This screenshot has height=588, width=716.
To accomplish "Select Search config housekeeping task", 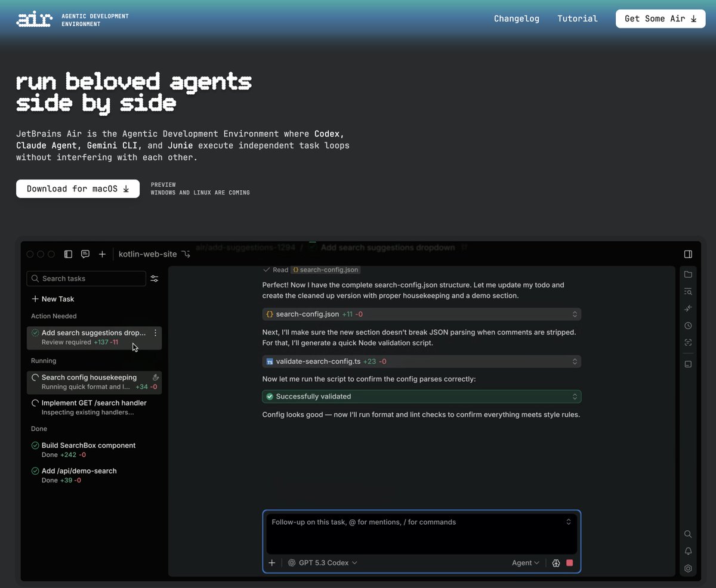I will click(94, 382).
